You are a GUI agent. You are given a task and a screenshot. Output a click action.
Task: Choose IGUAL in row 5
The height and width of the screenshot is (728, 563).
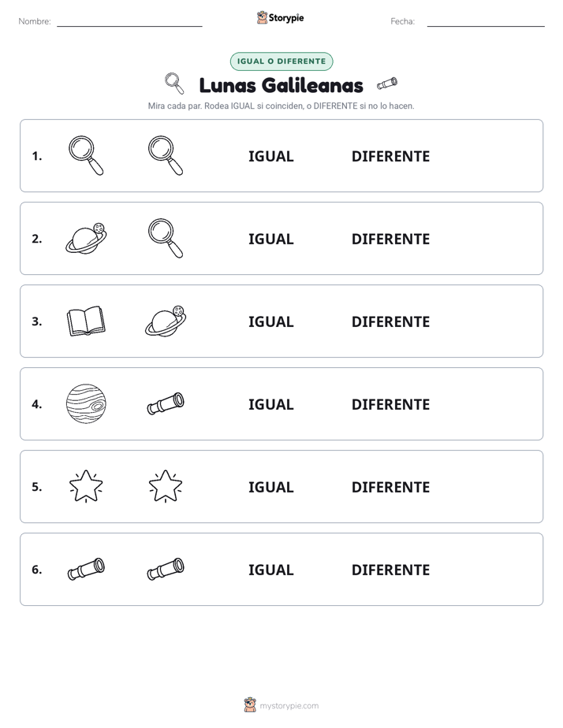tap(270, 487)
